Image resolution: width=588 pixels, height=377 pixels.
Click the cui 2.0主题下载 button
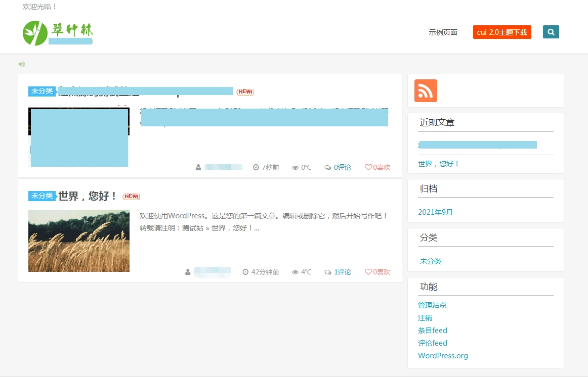502,32
